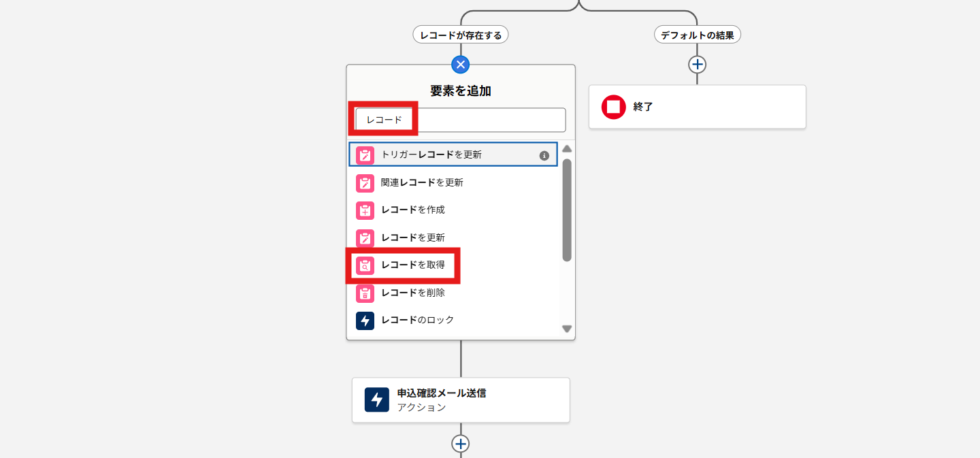
Task: Click the レコードのロック lightning icon
Action: coord(365,321)
